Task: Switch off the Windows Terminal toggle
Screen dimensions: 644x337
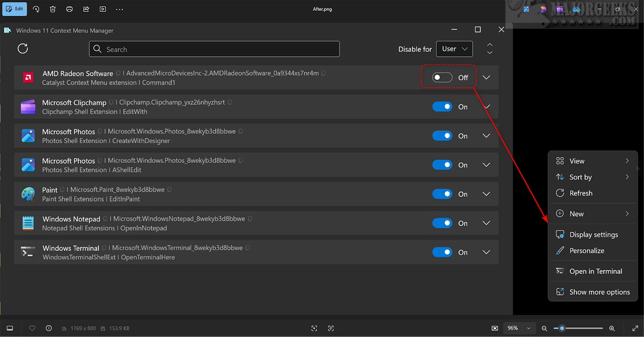Action: (x=442, y=252)
